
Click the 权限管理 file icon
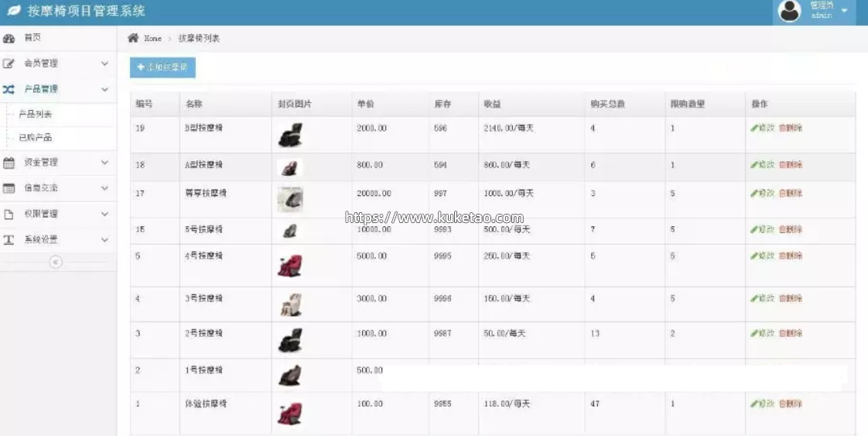[x=9, y=214]
